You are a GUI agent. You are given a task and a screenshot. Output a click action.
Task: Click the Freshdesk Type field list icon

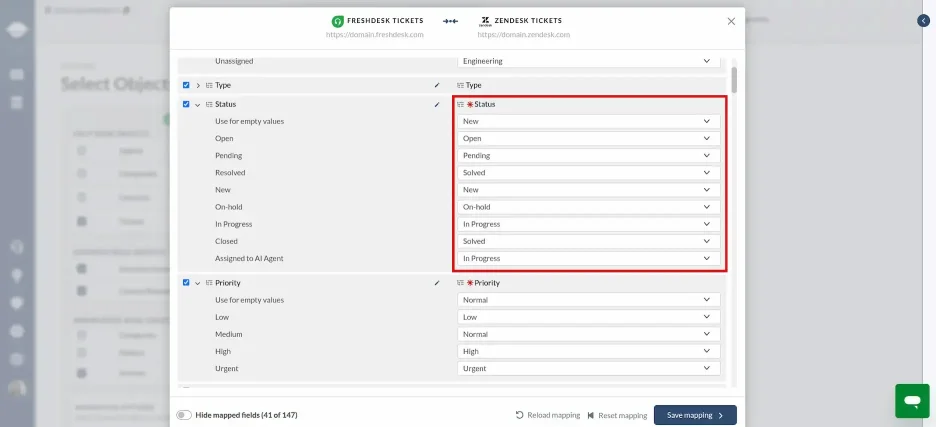(209, 85)
